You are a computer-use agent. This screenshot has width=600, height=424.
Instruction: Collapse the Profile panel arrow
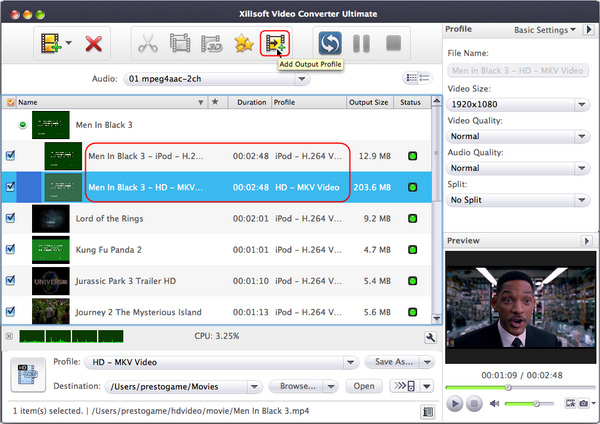589,29
